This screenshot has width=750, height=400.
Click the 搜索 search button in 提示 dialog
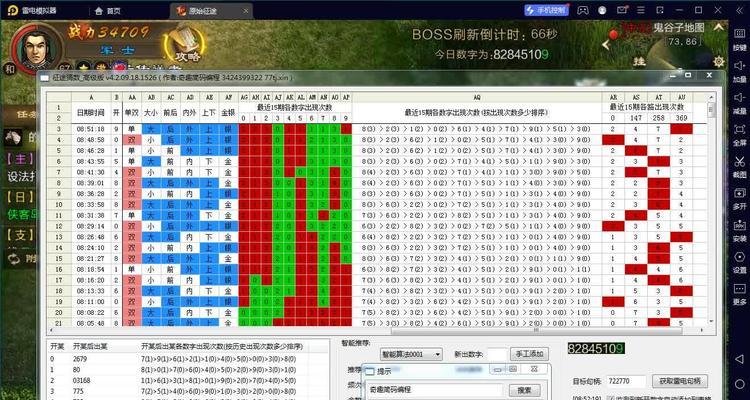click(524, 390)
